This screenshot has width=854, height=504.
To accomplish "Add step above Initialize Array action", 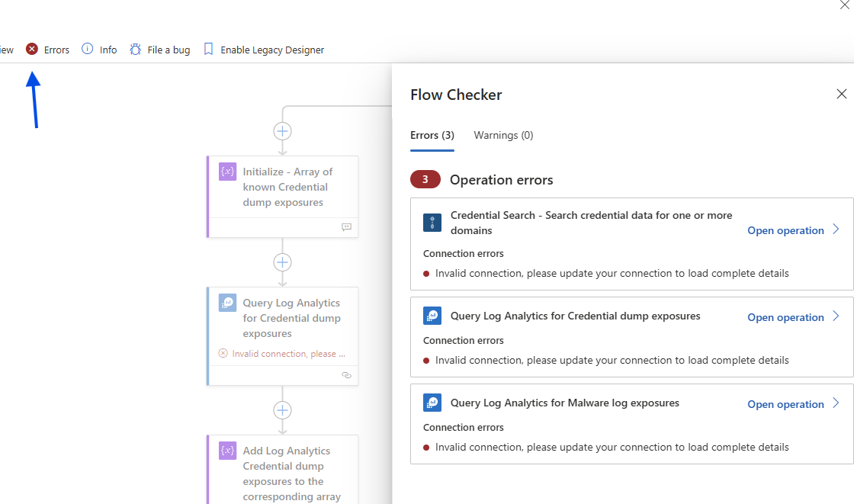I will [x=282, y=131].
